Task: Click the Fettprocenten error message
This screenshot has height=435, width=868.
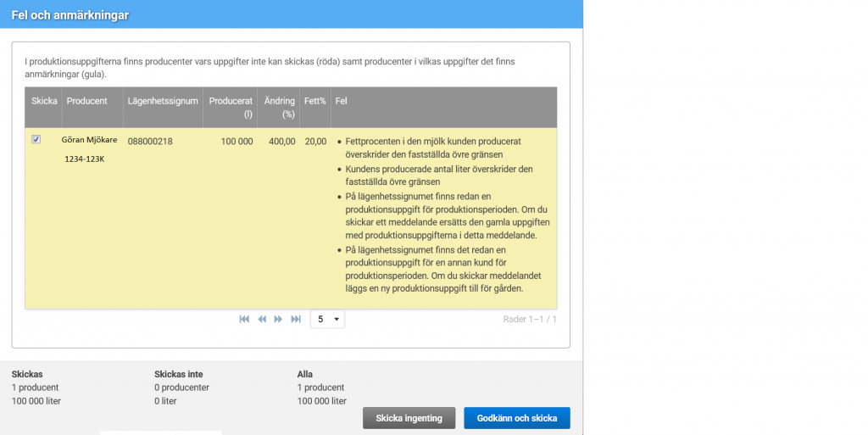Action: 433,148
